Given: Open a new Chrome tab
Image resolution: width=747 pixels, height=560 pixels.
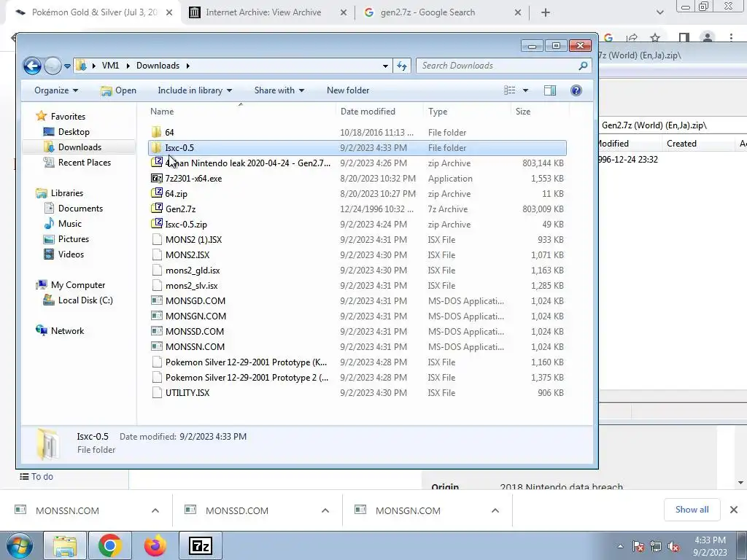Looking at the screenshot, I should [546, 13].
